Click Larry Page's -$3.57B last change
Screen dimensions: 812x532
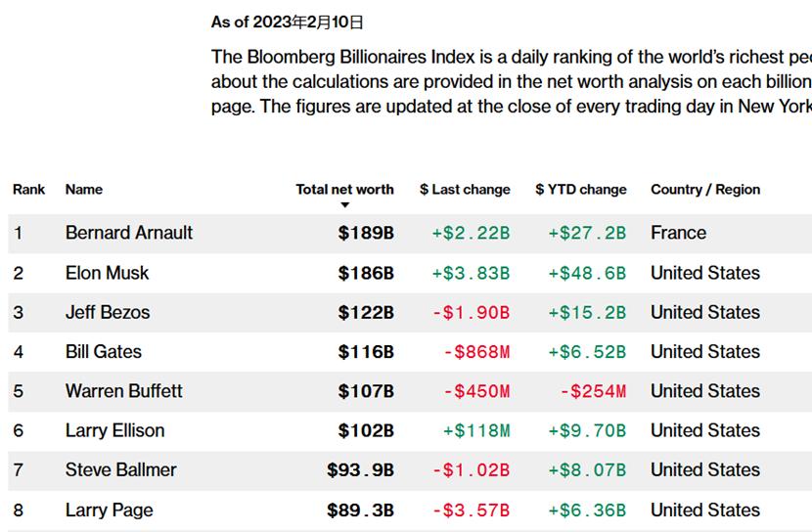pos(471,510)
